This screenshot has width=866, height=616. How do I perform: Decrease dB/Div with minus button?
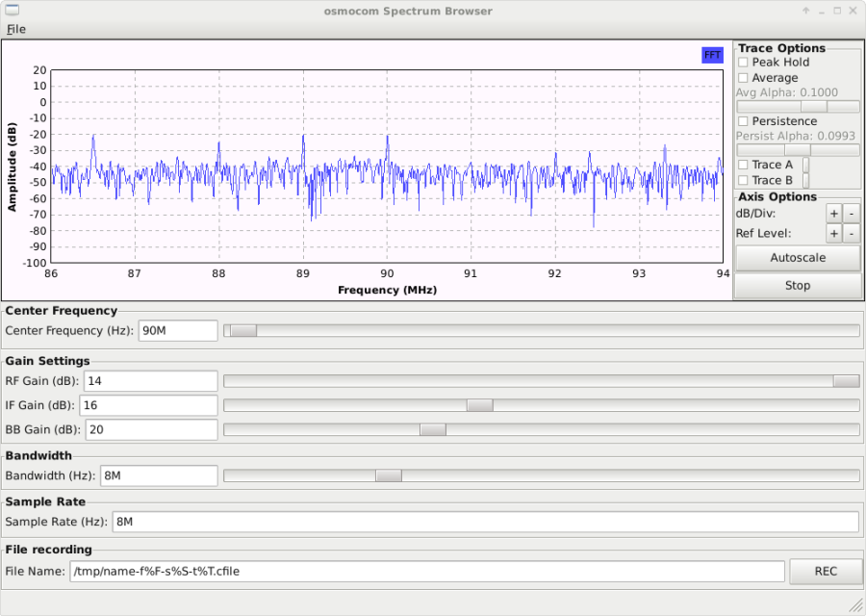852,214
